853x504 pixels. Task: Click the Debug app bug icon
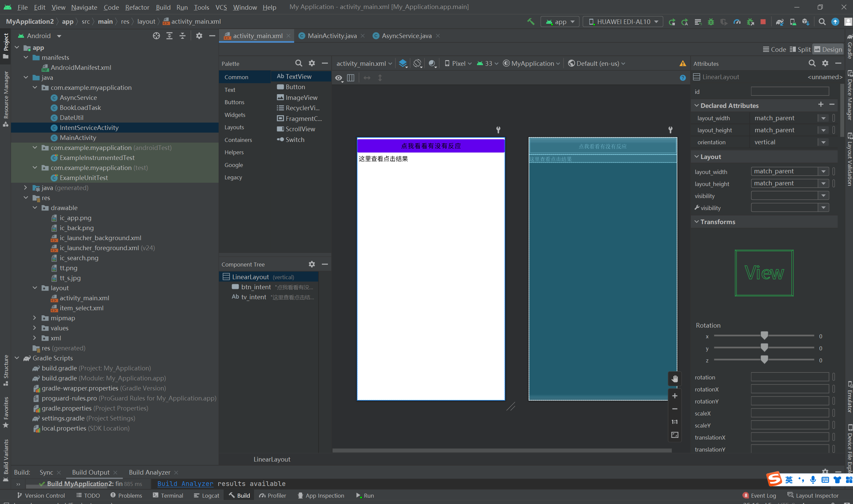click(x=711, y=22)
